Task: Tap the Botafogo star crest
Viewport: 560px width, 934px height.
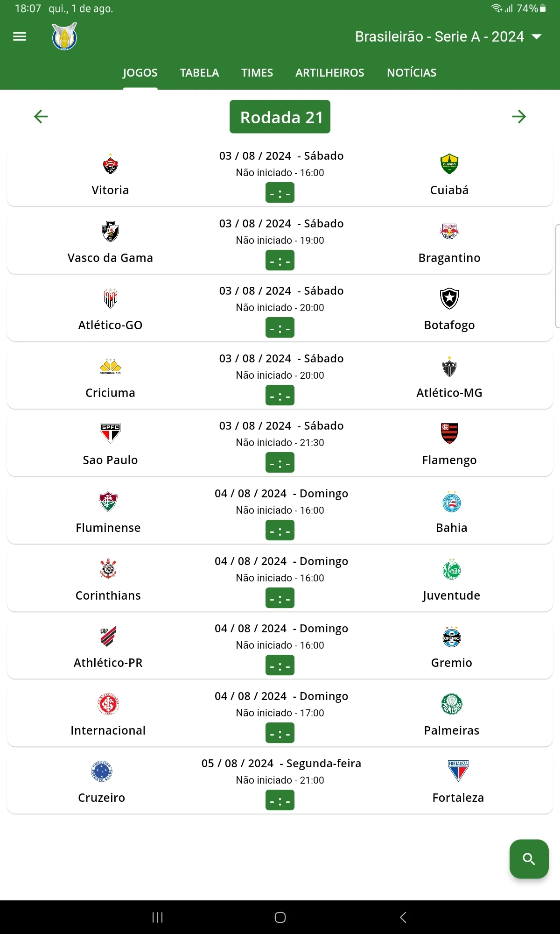Action: coord(449,298)
